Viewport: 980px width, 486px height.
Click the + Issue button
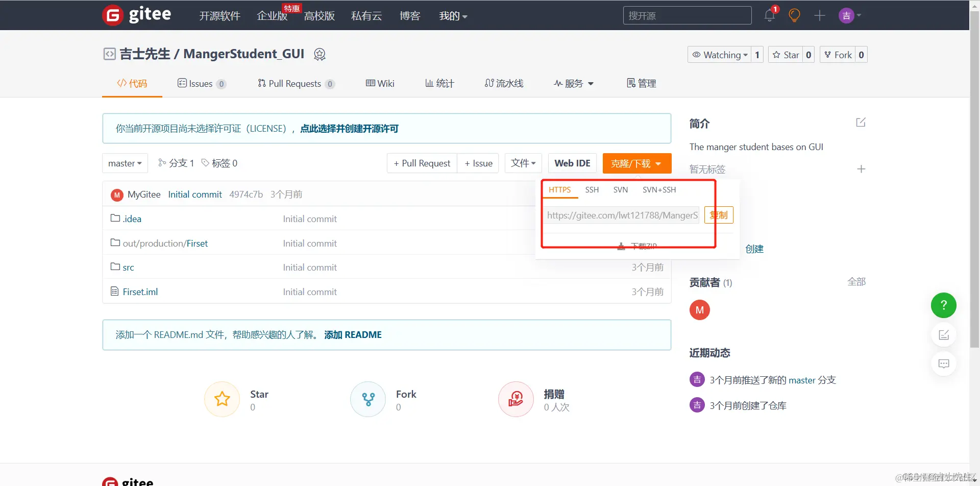click(x=478, y=163)
